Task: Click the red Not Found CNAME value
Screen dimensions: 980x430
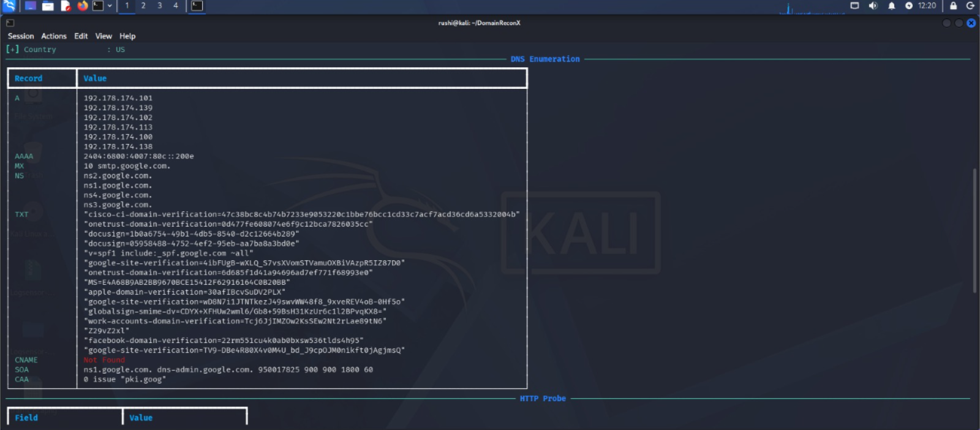Action: coord(104,360)
